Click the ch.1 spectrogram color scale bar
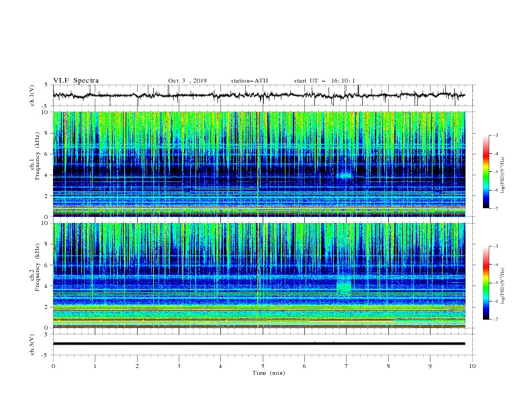This screenshot has height=411, width=532. pyautogui.click(x=486, y=172)
